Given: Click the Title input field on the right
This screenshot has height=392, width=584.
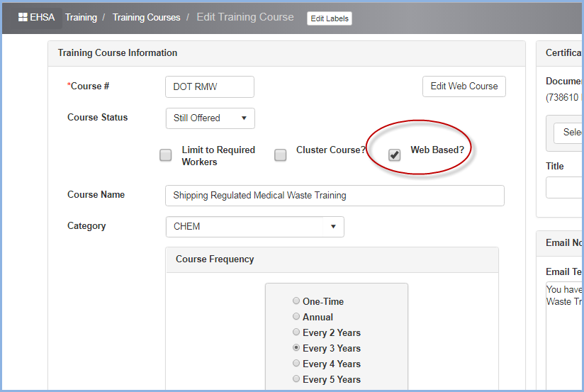Looking at the screenshot, I should [565, 187].
